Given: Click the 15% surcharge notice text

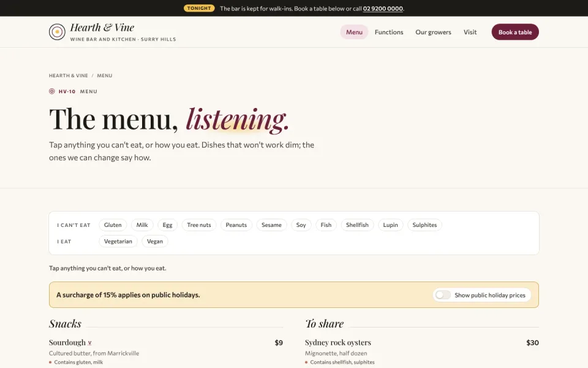Looking at the screenshot, I should (128, 295).
